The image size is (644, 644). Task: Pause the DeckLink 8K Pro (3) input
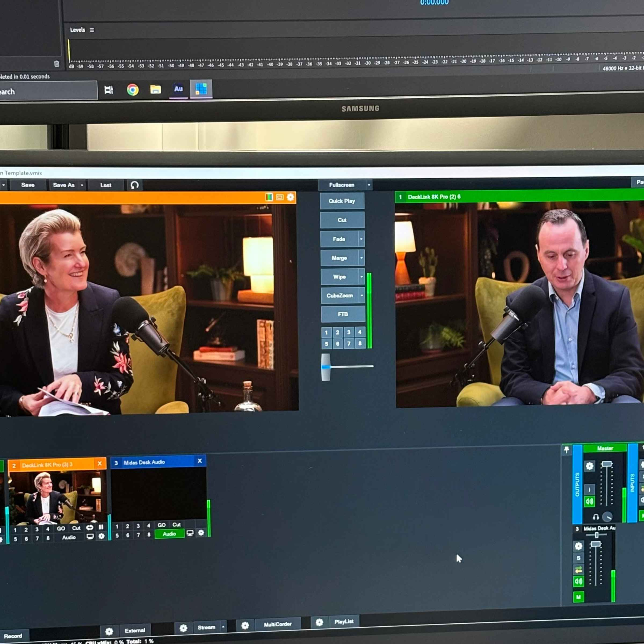coord(101,527)
